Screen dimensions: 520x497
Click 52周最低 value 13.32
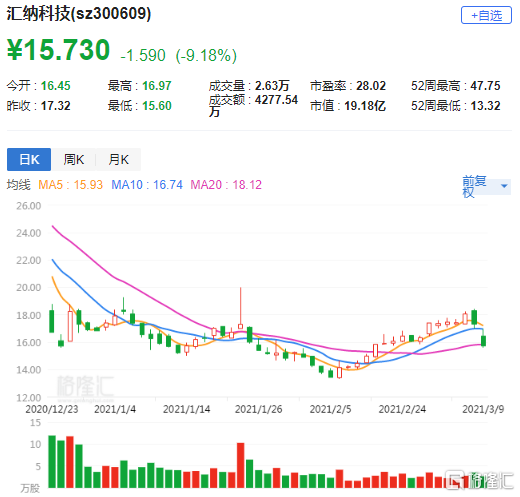485,106
